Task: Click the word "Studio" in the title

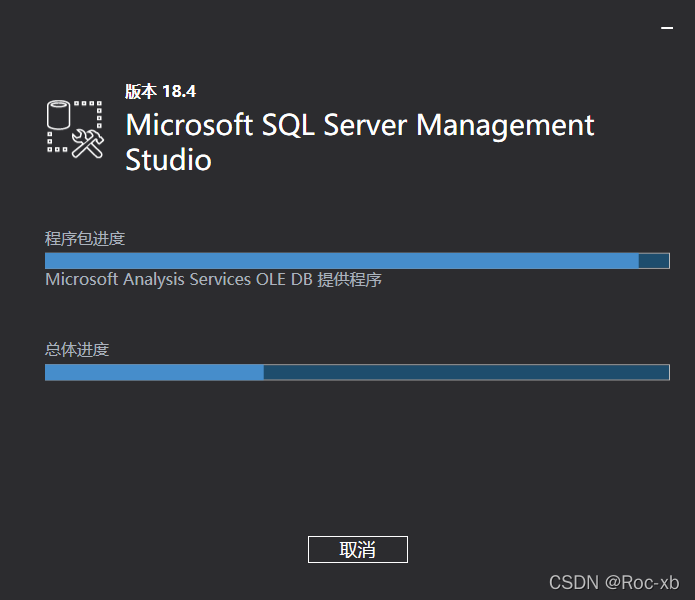Action: coord(168,160)
